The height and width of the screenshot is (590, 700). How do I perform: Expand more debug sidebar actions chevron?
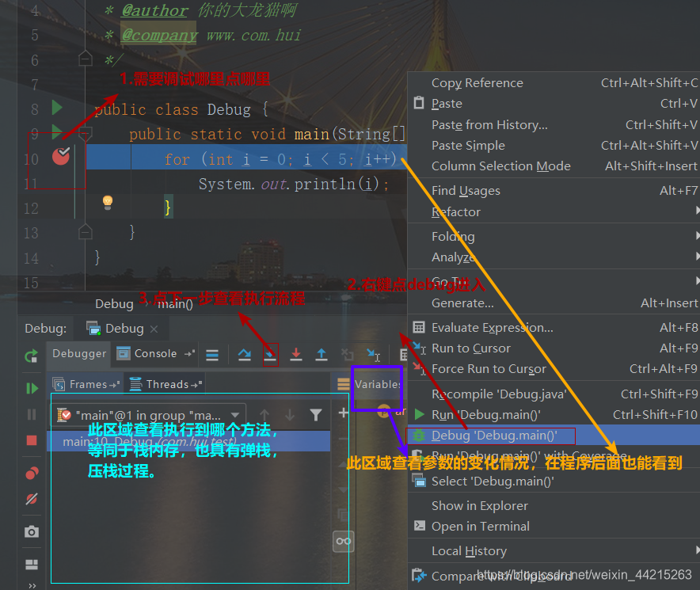[x=32, y=585]
